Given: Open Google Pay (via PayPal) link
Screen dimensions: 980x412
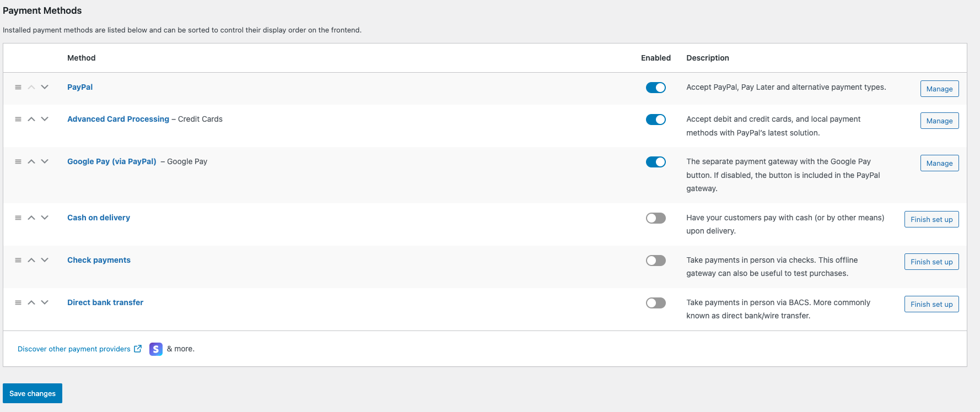Looking at the screenshot, I should 112,161.
